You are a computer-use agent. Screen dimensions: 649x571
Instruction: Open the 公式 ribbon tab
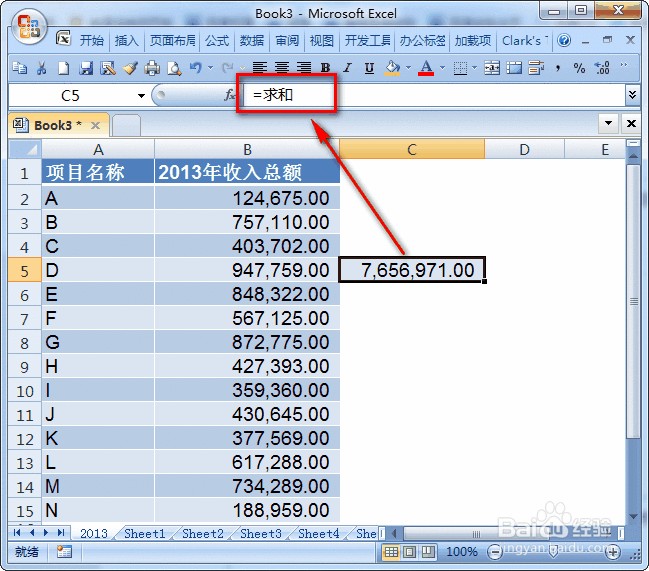pyautogui.click(x=217, y=41)
